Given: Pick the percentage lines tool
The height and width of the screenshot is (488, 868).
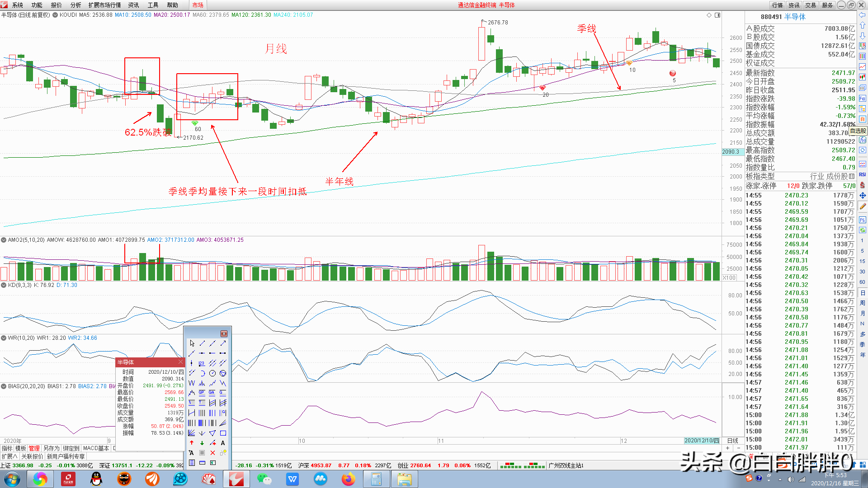Looking at the screenshot, I should [x=192, y=403].
